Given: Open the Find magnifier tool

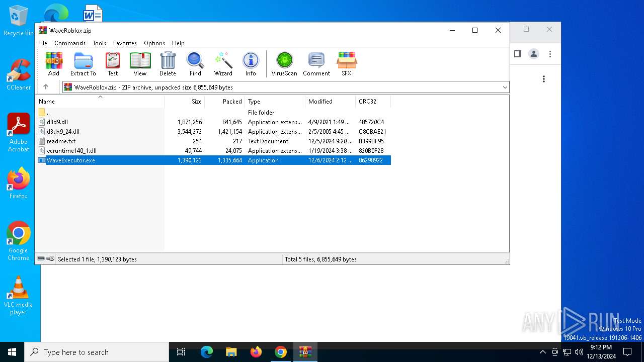Looking at the screenshot, I should pos(195,64).
